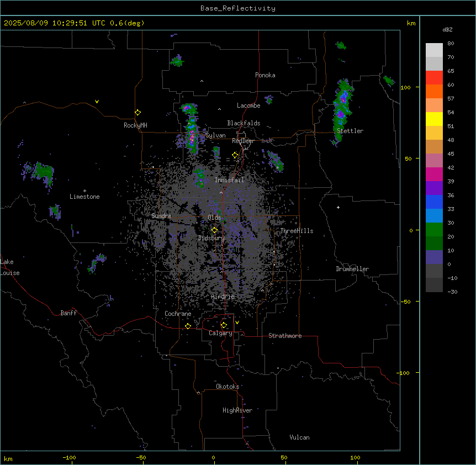The height and width of the screenshot is (465, 476).
Task: Click the green 20-30 dBZ legend swatch
Action: tap(434, 230)
